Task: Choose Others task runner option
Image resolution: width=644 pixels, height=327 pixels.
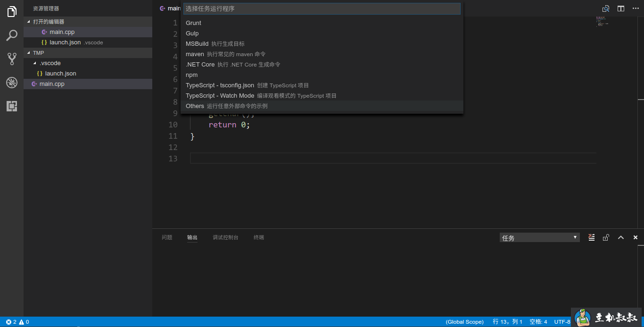Action: coord(322,106)
